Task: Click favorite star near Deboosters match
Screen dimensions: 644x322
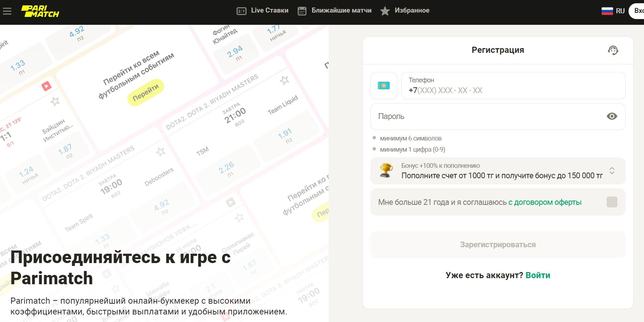Action: (x=161, y=152)
